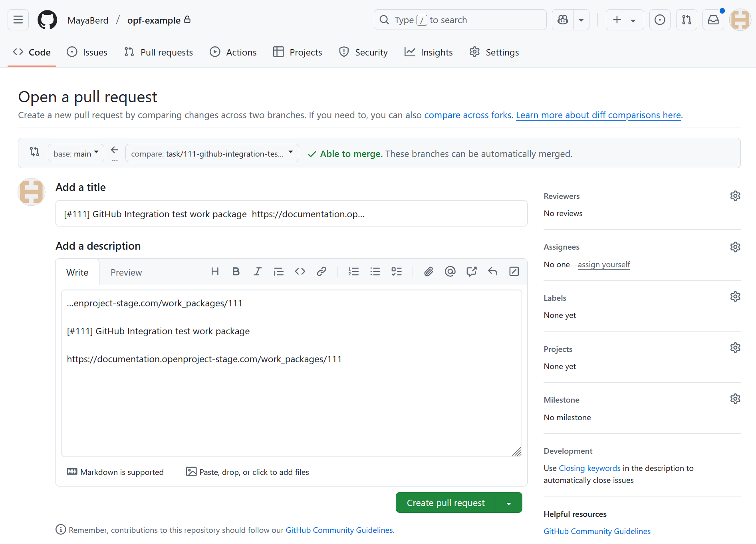Insert a numbered list
Viewport: 756px width, 544px height.
point(353,271)
